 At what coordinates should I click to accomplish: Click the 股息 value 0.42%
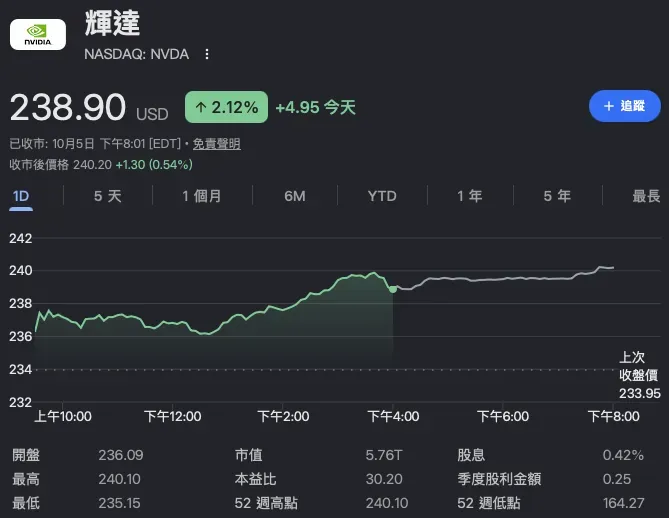point(623,455)
